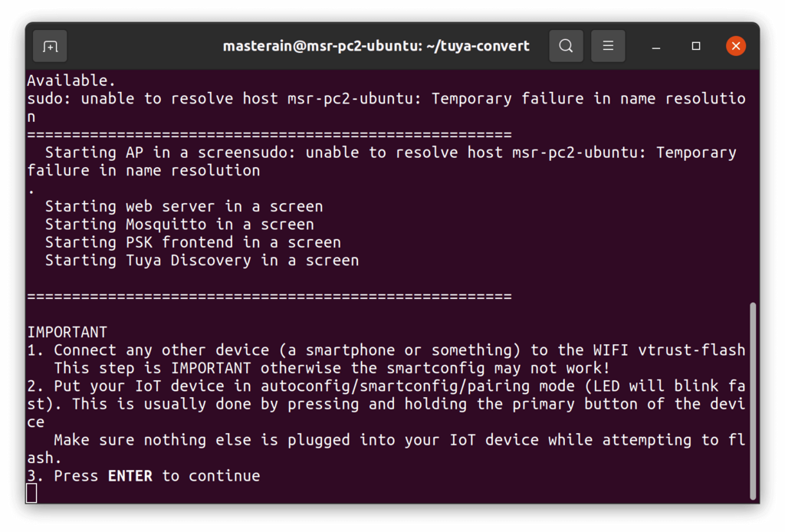Screen dimensions: 785x532
Task: Close the terminal window
Action: [736, 46]
